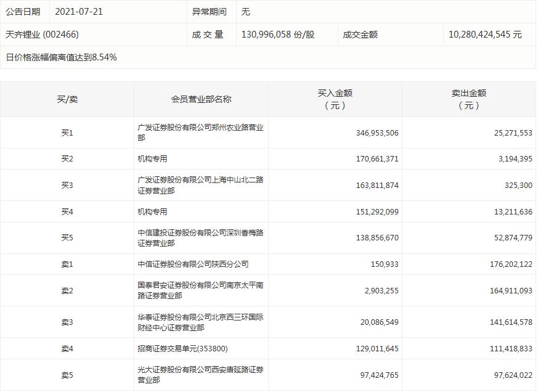Select the announcement date 2021-07-21

[x=79, y=12]
